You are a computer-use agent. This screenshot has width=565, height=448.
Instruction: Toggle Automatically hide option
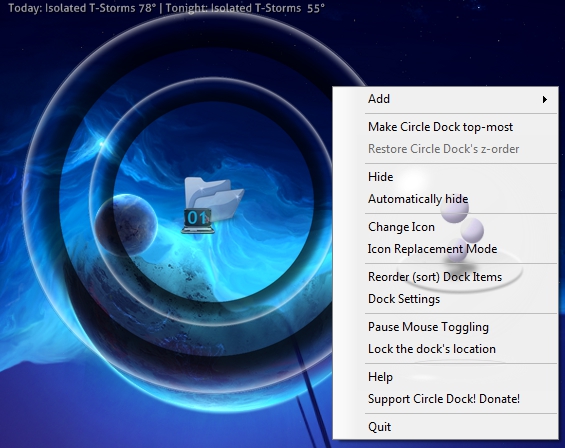[445, 199]
